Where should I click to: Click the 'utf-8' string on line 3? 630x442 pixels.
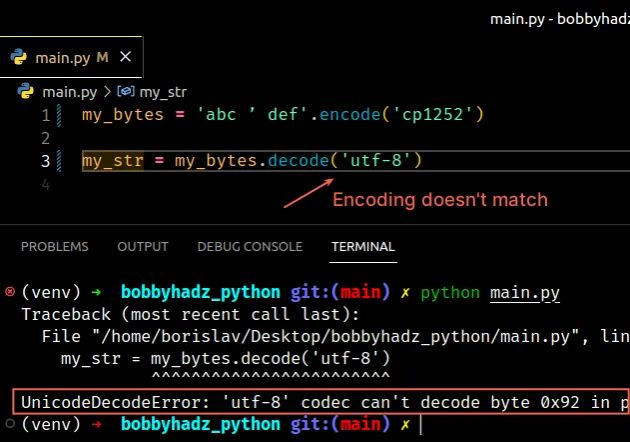[375, 161]
